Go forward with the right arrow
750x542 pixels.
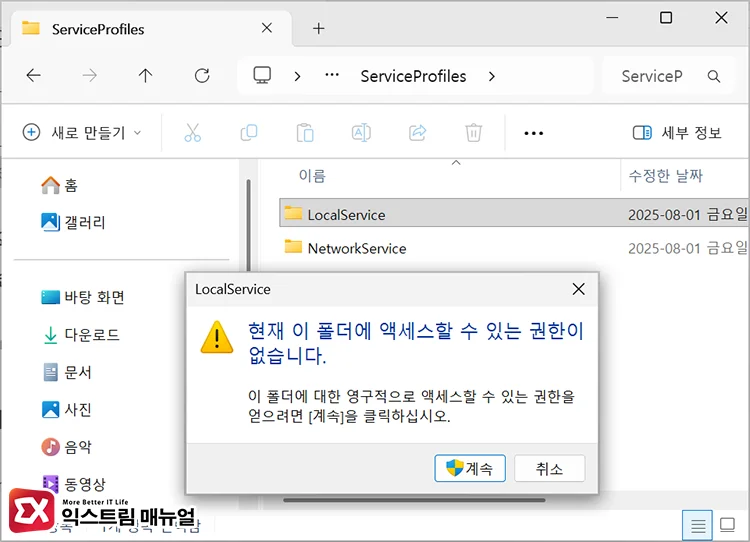[x=89, y=76]
